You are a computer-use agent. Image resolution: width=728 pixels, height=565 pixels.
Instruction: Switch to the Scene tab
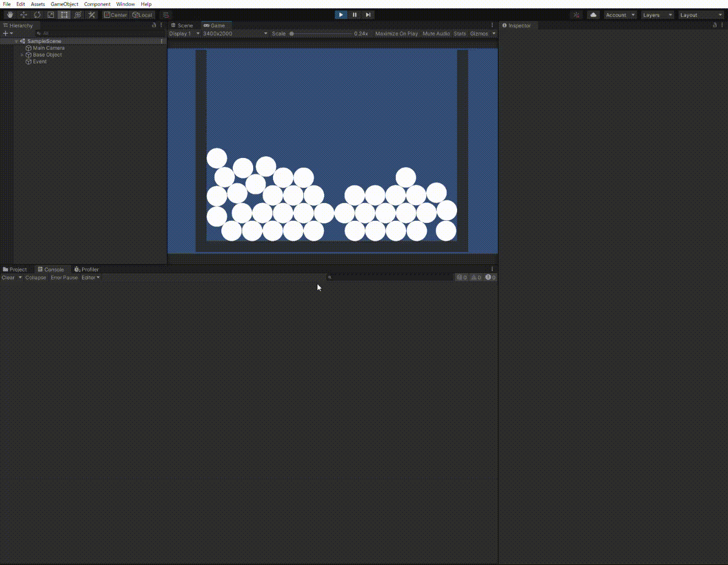click(x=183, y=25)
